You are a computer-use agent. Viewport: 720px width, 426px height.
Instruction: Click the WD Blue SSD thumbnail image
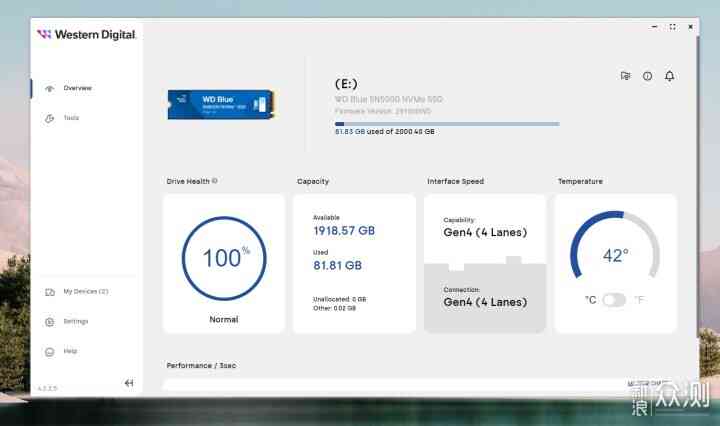pyautogui.click(x=221, y=104)
